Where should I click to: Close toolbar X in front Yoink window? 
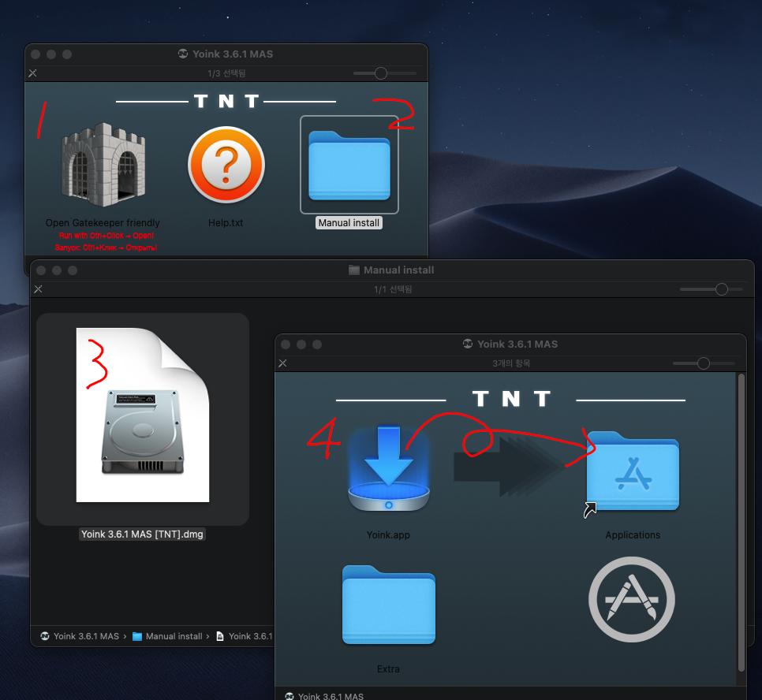click(x=282, y=363)
